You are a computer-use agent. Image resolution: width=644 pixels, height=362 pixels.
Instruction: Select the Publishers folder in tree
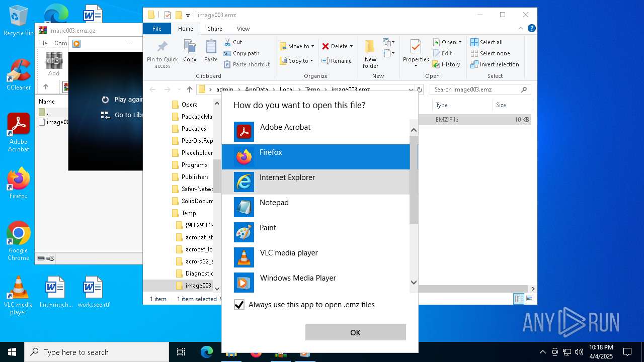click(195, 177)
